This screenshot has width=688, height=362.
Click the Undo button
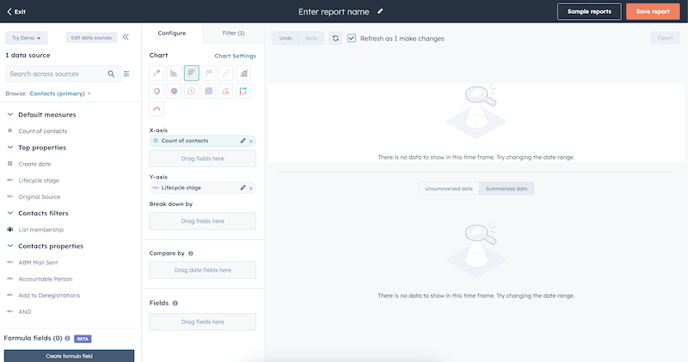pyautogui.click(x=286, y=38)
